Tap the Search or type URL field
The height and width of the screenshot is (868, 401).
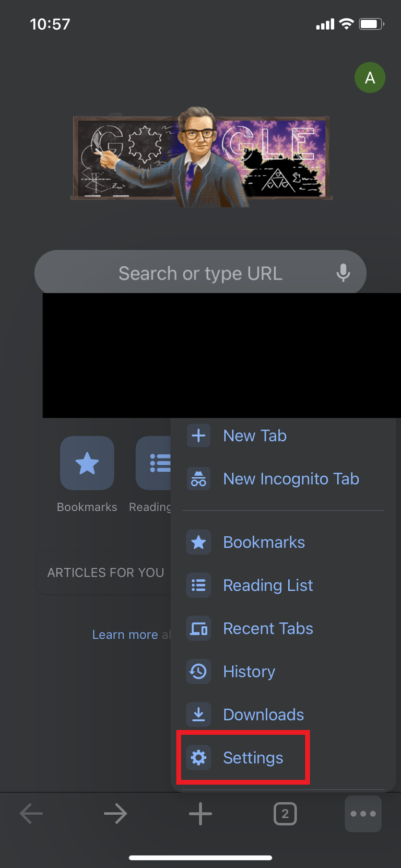point(200,273)
